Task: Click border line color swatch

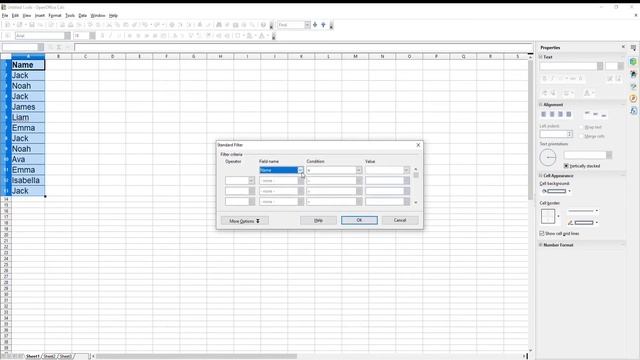Action: [584, 222]
